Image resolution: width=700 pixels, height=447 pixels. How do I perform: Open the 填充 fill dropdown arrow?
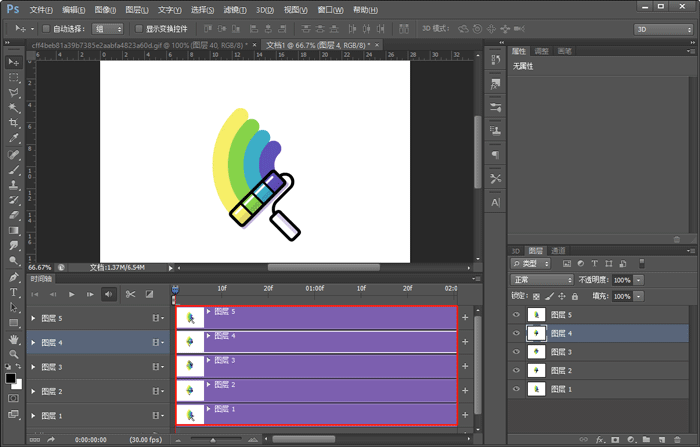639,296
